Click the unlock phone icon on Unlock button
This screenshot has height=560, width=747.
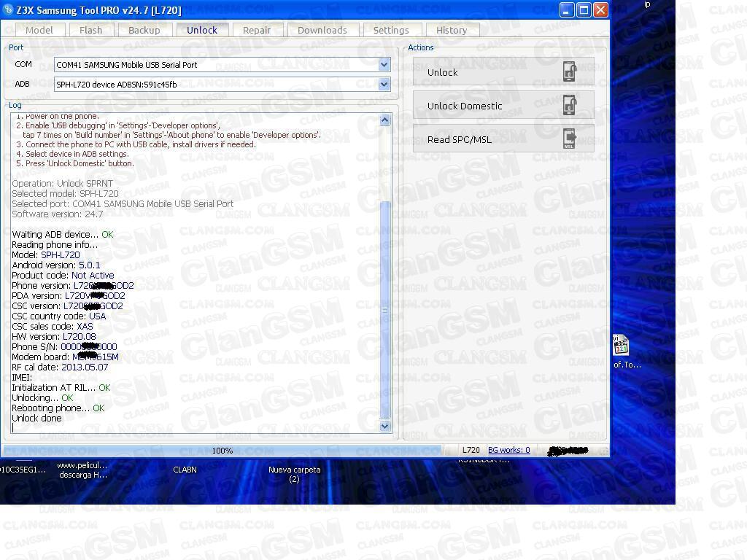coord(569,72)
